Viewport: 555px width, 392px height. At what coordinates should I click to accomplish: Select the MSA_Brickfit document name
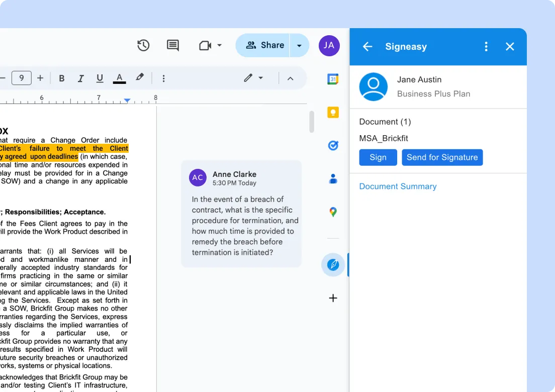384,138
